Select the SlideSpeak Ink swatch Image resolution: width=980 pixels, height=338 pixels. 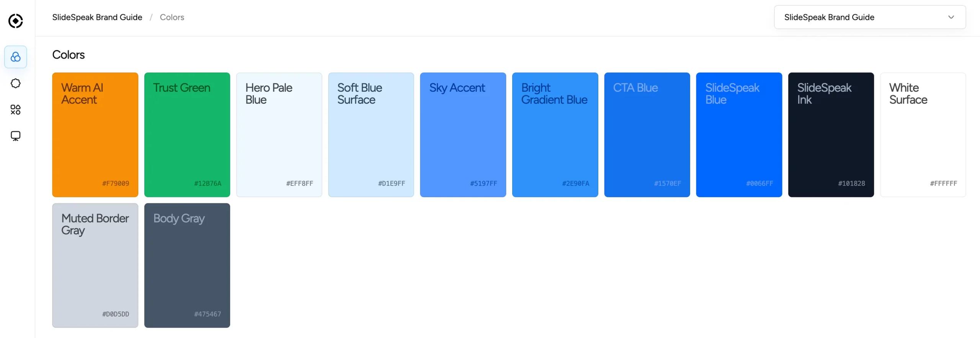click(x=831, y=135)
